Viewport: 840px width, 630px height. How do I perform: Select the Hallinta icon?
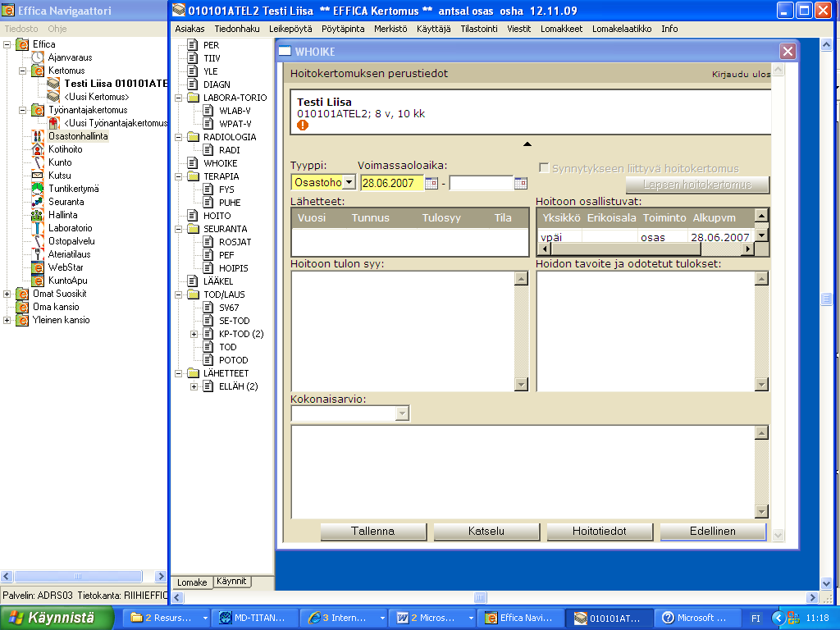click(x=38, y=215)
